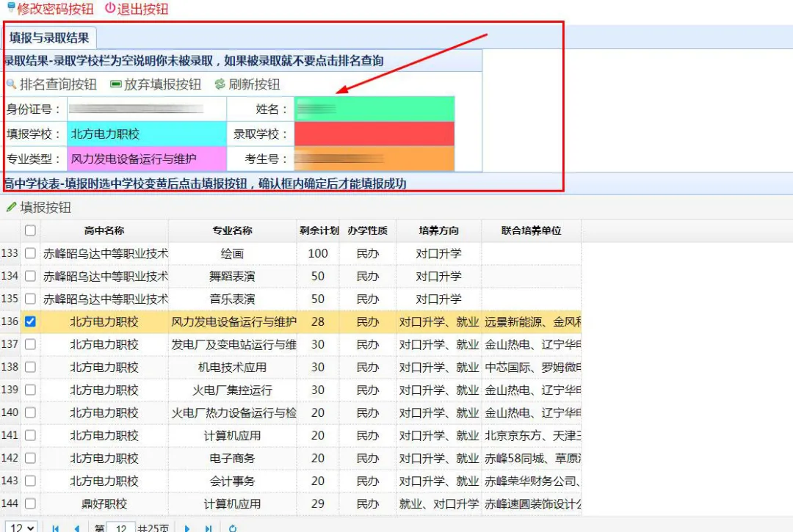Click 音乐表演 cell in row 135
793x532 pixels.
[232, 299]
